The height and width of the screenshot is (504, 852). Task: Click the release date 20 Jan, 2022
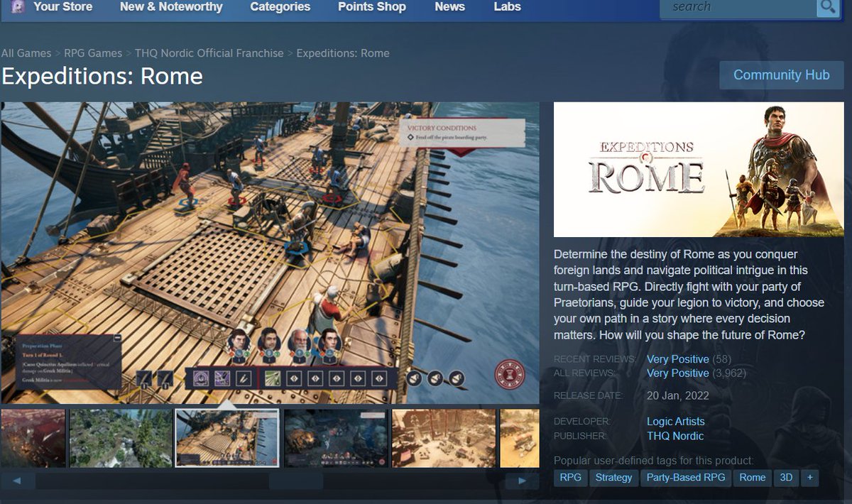[677, 395]
